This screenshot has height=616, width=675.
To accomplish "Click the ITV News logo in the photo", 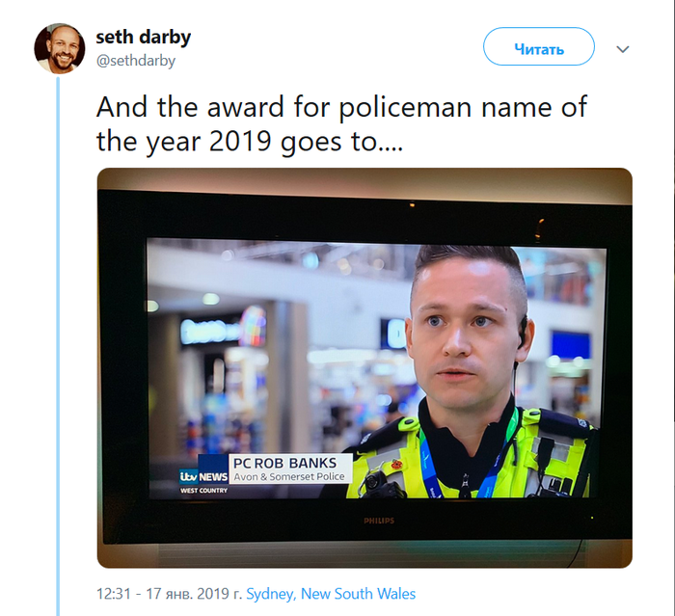I will (x=203, y=476).
